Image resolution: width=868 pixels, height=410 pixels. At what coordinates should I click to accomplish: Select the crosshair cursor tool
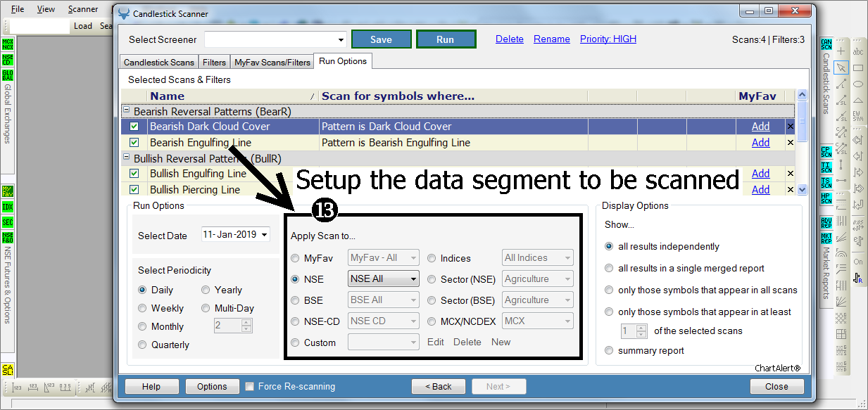coord(841,51)
